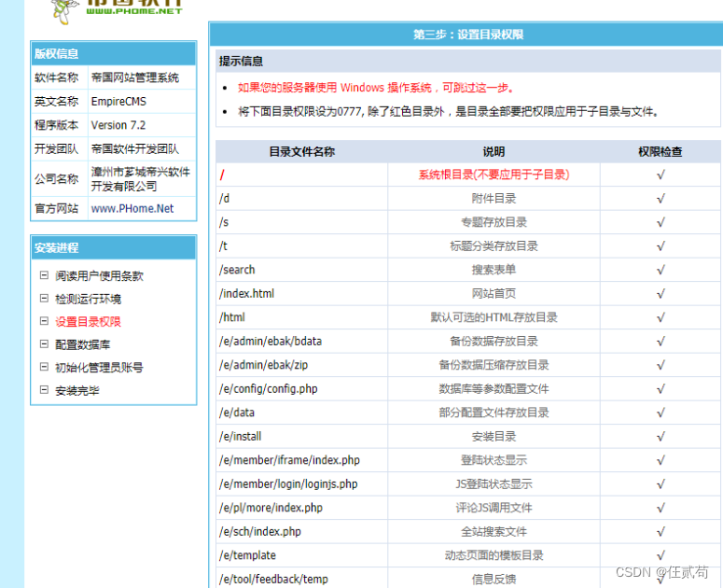Click the check mark in the /e/install row

click(660, 436)
